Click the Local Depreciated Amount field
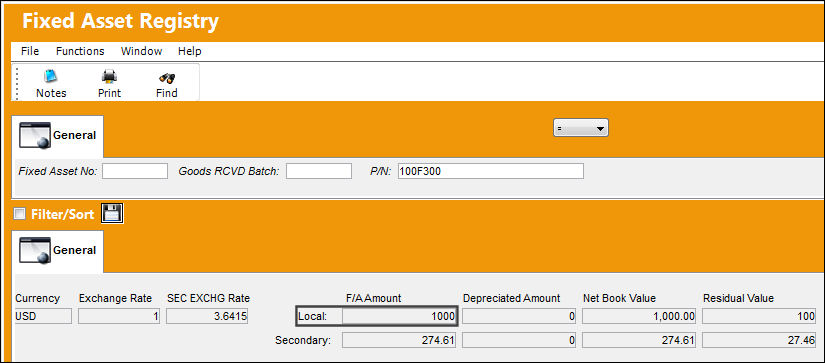 pyautogui.click(x=519, y=316)
